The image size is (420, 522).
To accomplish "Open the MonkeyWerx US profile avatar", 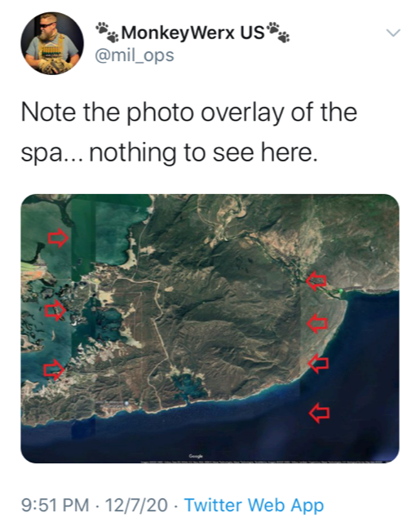I will point(52,43).
